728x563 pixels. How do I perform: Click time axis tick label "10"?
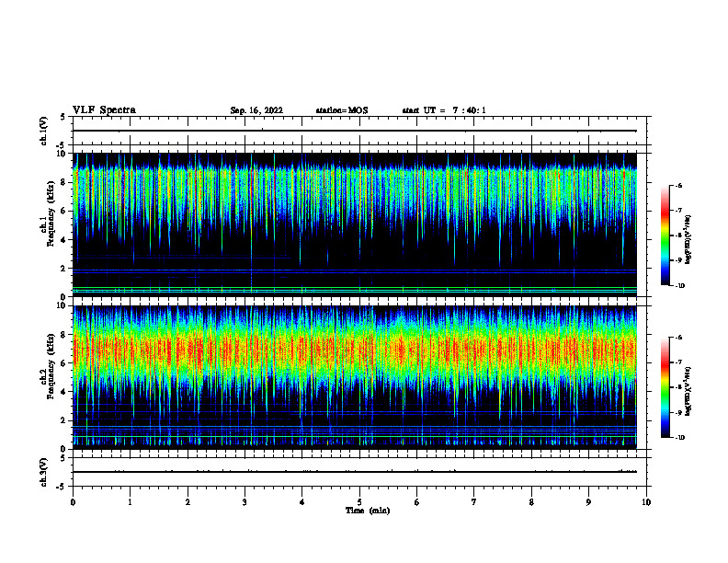[x=646, y=502]
